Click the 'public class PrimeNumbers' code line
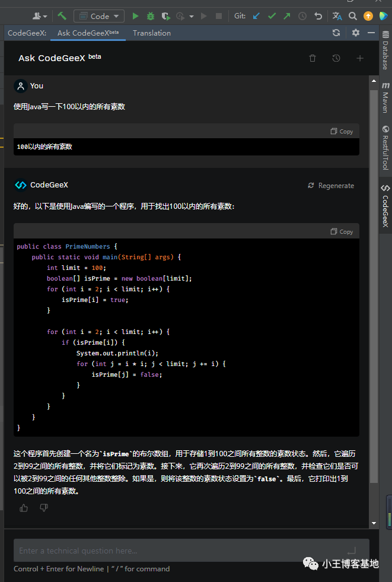Screen dimensions: 392x582 tap(67, 246)
